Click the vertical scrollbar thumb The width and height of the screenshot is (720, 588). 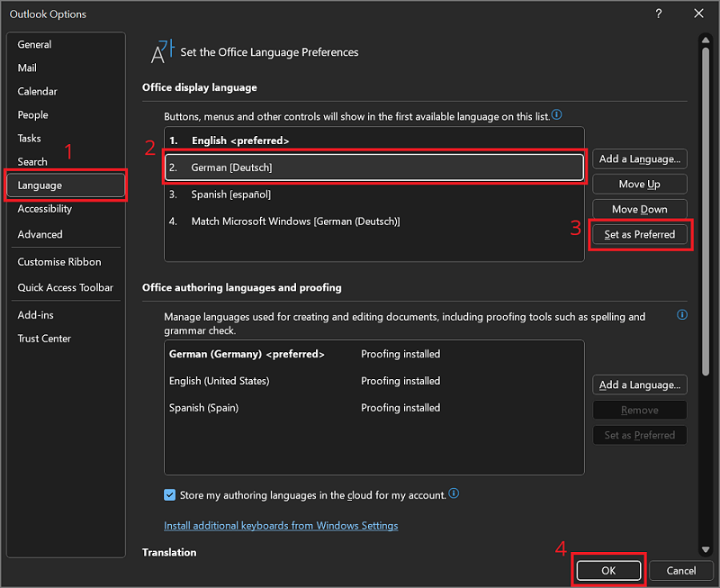(x=706, y=212)
